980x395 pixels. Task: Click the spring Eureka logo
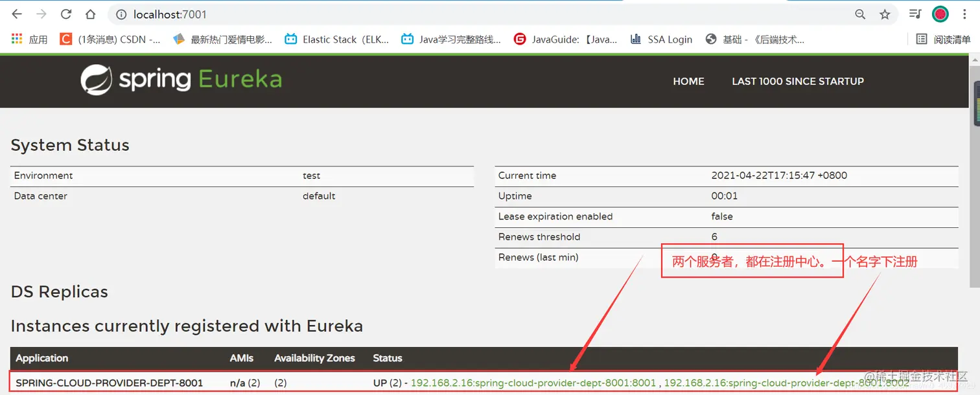coord(181,80)
